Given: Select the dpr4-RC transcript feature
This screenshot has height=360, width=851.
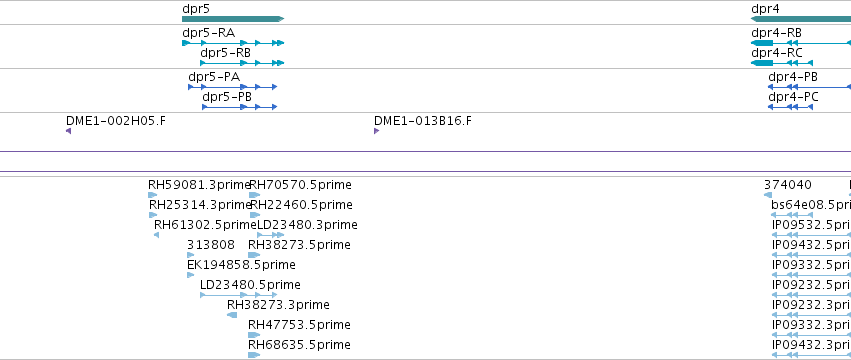Looking at the screenshot, I should click(782, 62).
